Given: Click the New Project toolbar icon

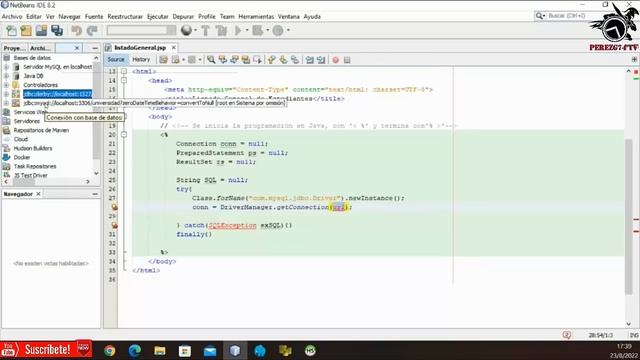Looking at the screenshot, I should click(x=26, y=31).
